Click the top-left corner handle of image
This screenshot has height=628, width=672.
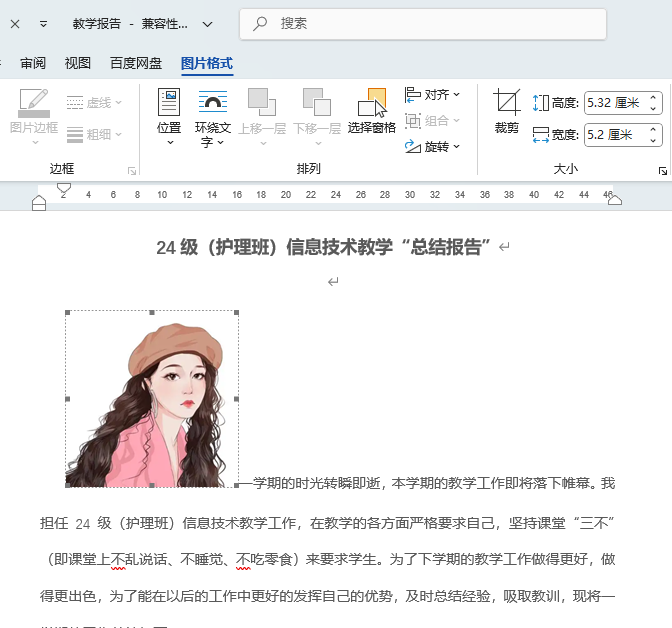67,312
